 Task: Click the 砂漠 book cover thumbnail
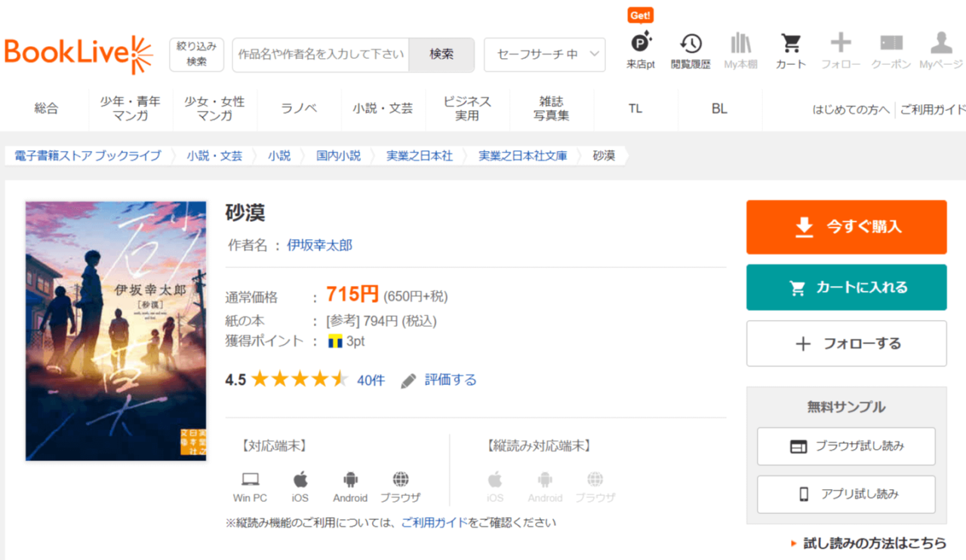coord(116,331)
